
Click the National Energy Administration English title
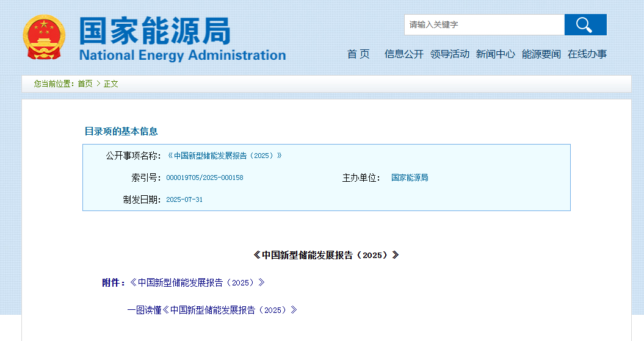pos(182,56)
